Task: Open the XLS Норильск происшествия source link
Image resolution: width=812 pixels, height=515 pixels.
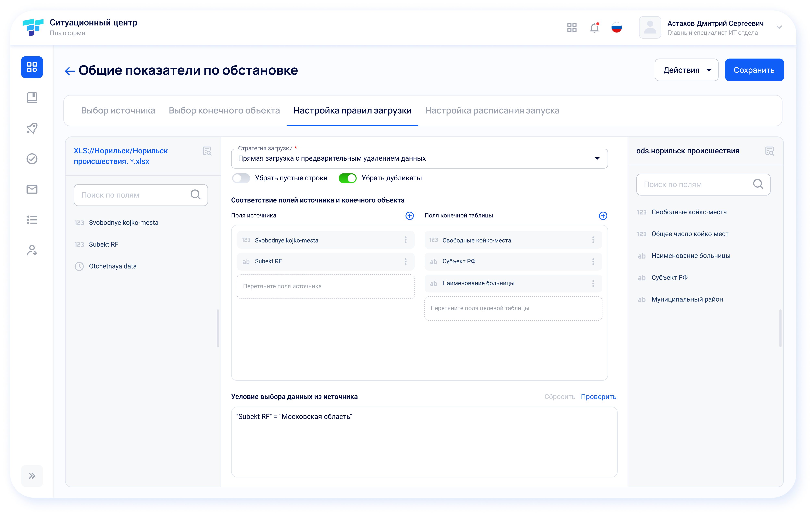Action: [121, 156]
